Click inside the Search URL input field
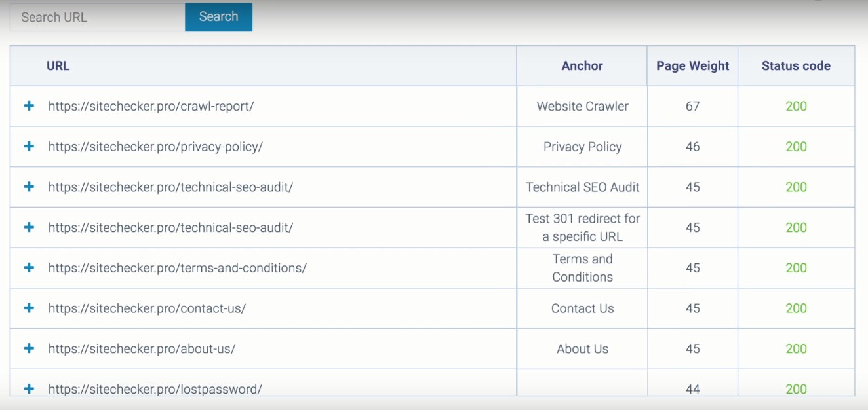 point(97,17)
